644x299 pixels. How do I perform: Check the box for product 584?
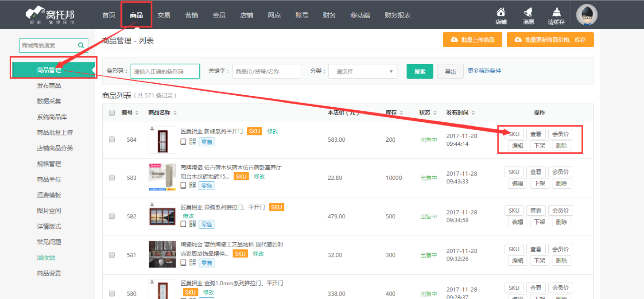pos(112,140)
